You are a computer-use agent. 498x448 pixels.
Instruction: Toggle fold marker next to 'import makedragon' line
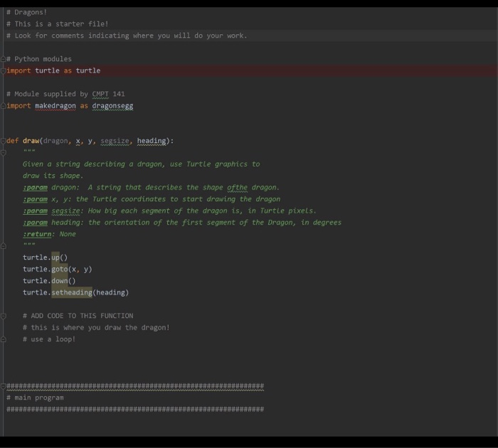(3, 106)
